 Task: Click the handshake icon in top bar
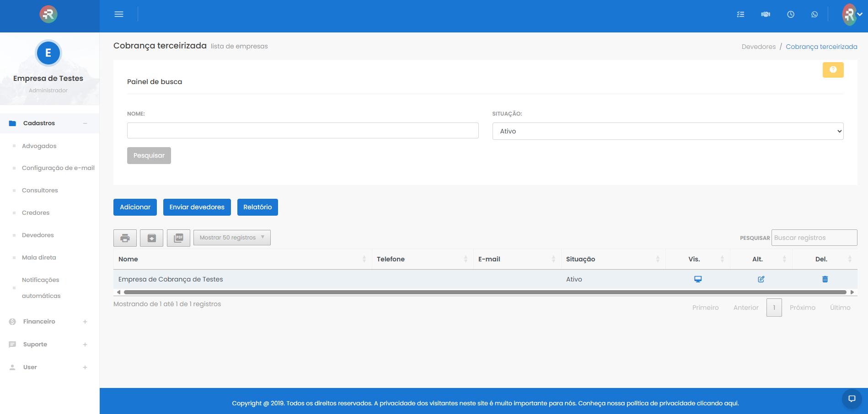(766, 15)
